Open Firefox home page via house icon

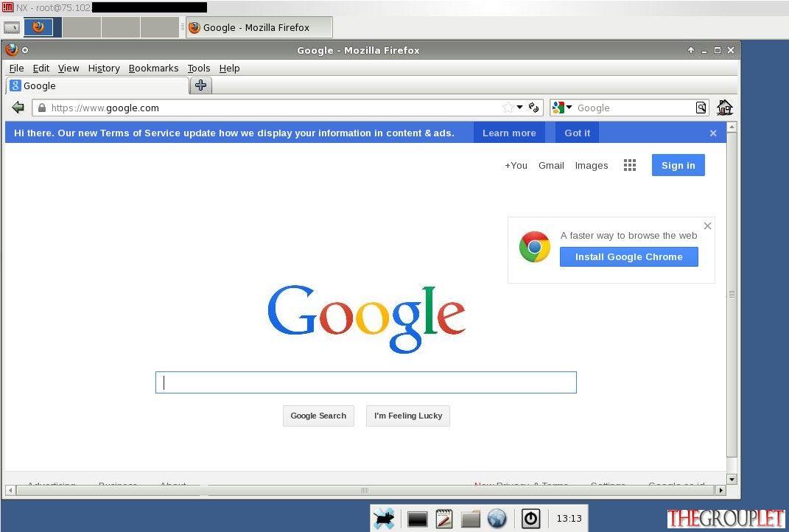724,107
